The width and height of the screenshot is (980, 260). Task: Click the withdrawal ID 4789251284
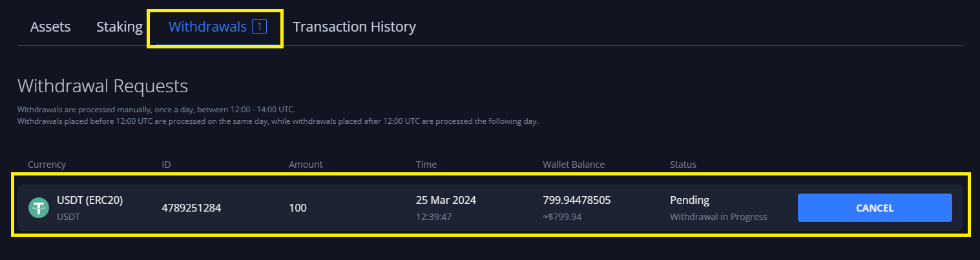[x=191, y=208]
